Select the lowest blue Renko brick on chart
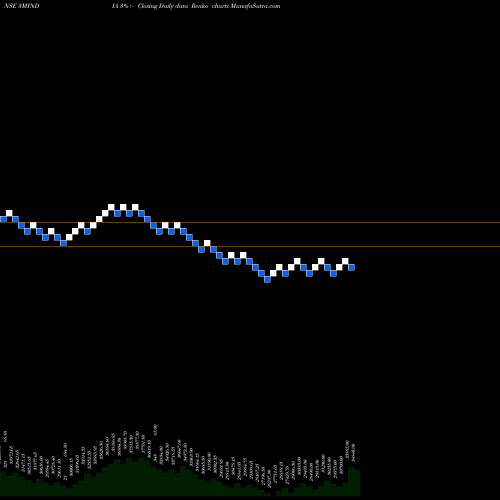 pyautogui.click(x=267, y=279)
